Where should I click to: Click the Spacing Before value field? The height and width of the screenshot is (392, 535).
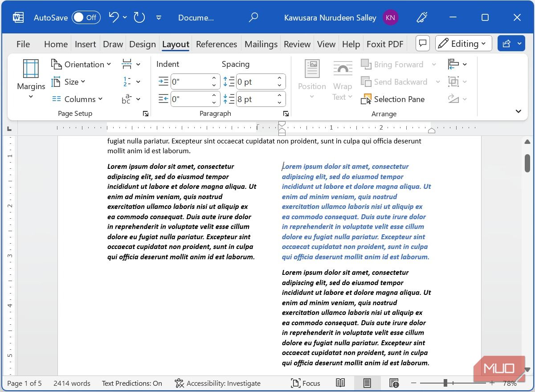coord(255,82)
